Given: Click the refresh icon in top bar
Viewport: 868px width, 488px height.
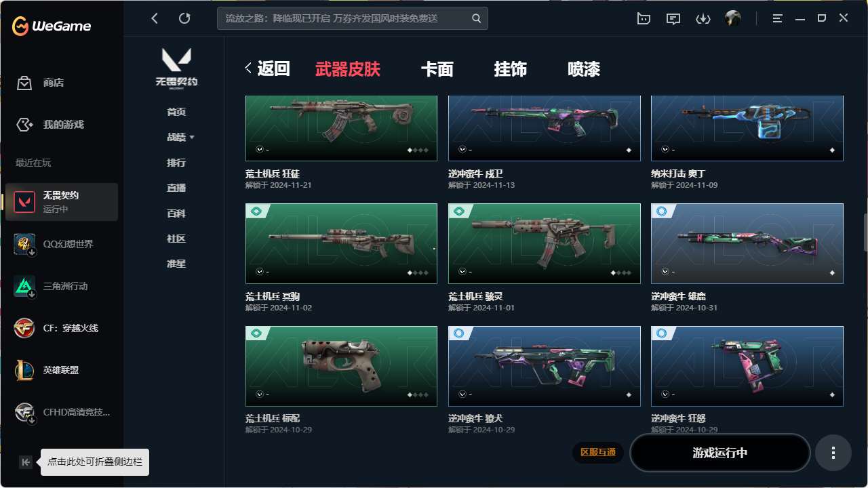Looking at the screenshot, I should [184, 18].
